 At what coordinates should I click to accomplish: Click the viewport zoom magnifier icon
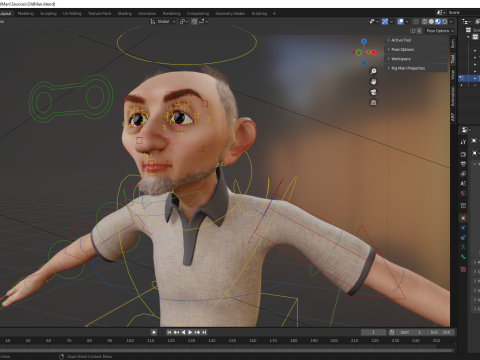373,71
